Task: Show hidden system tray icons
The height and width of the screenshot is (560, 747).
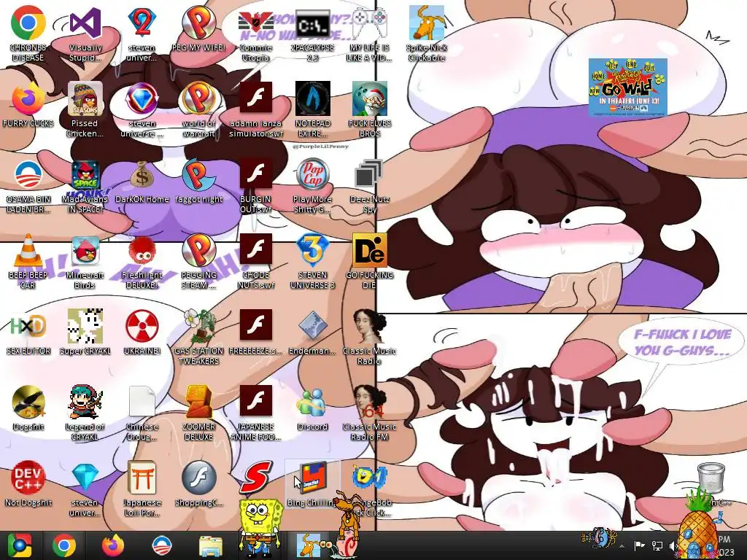Action: point(622,546)
